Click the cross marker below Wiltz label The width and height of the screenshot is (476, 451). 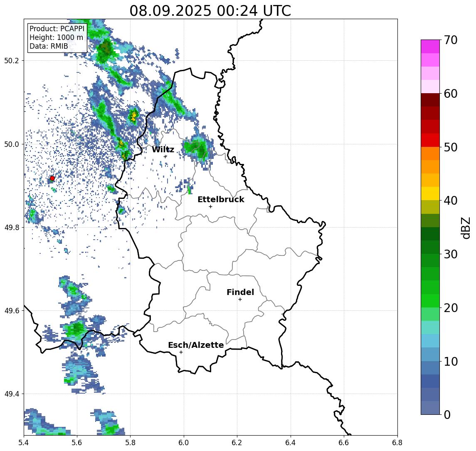tap(165, 156)
